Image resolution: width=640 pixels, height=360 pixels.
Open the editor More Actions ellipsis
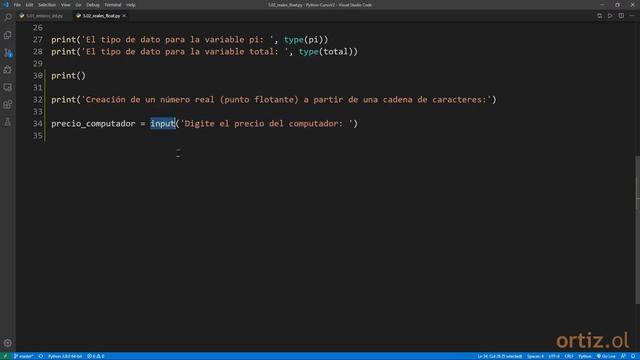tap(632, 16)
